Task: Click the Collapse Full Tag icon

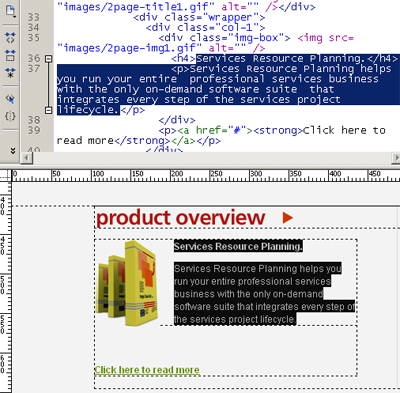Action: tap(10, 38)
